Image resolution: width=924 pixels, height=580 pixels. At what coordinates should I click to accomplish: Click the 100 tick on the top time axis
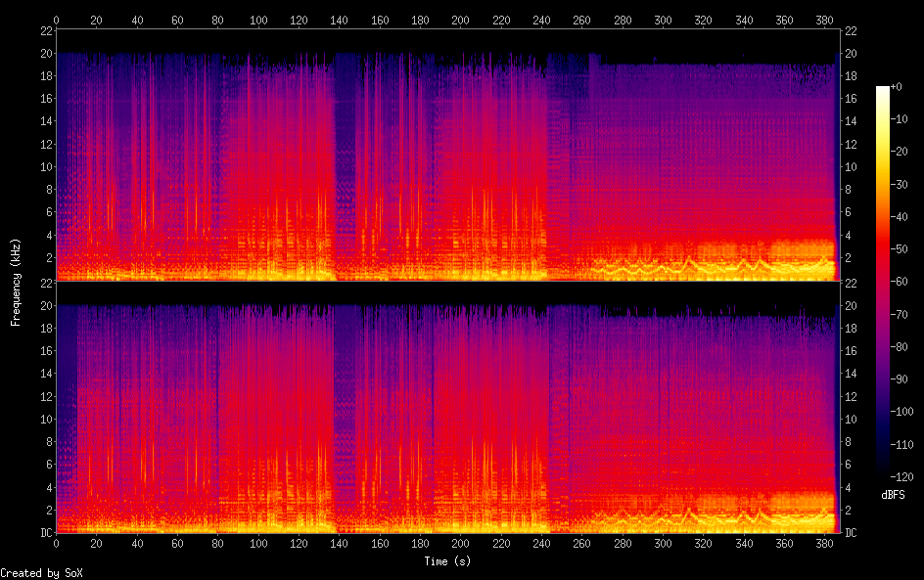pyautogui.click(x=258, y=20)
